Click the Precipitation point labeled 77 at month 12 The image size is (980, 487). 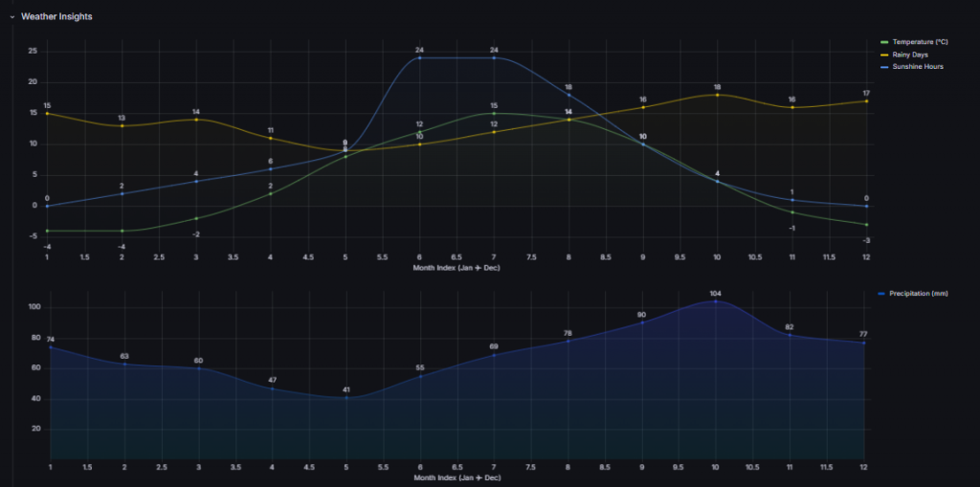pyautogui.click(x=865, y=343)
